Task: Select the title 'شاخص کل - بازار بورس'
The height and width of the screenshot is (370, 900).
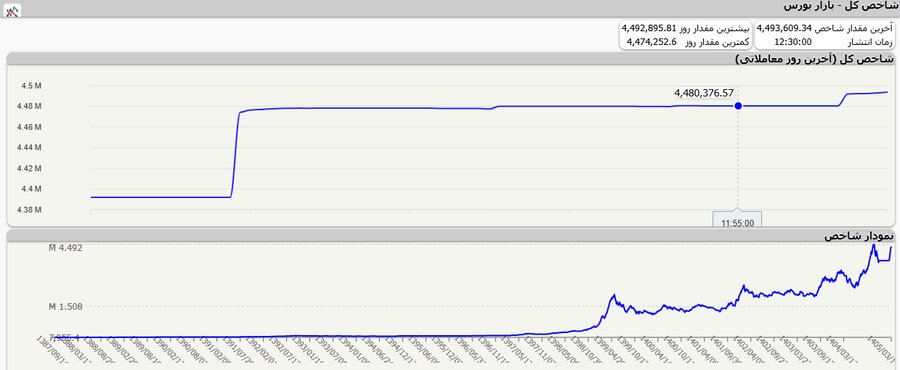Action: click(x=840, y=6)
